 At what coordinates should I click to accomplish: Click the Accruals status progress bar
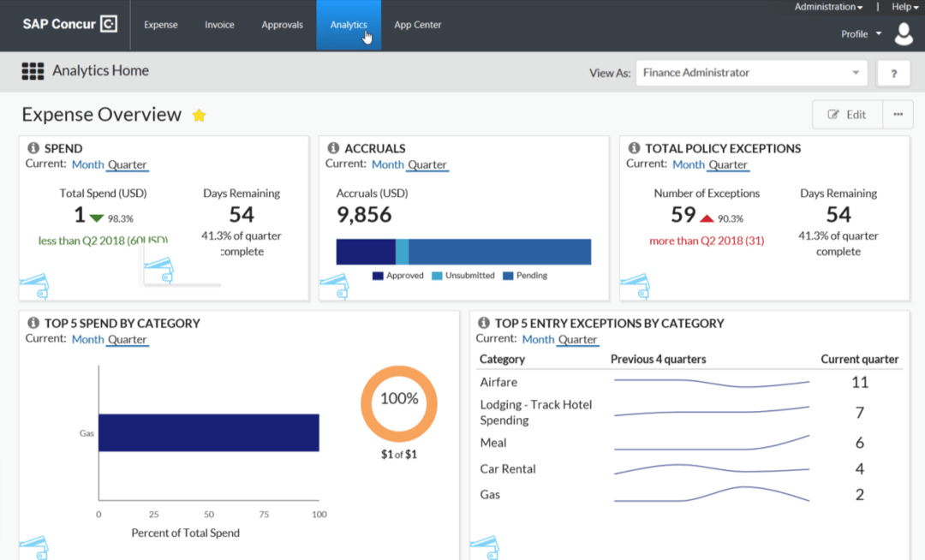[x=463, y=251]
